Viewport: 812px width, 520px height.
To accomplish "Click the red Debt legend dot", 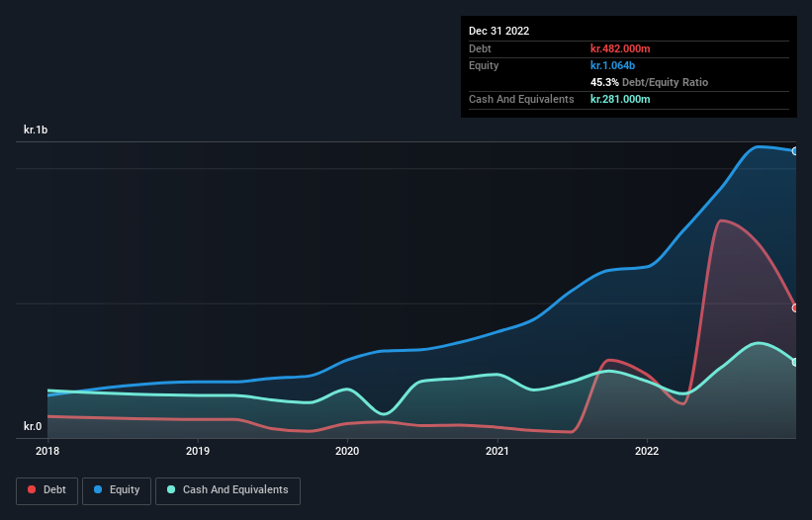I will click(32, 489).
